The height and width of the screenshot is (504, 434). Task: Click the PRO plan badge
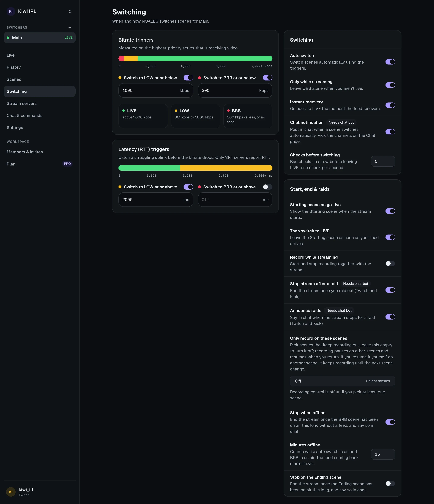coord(67,164)
